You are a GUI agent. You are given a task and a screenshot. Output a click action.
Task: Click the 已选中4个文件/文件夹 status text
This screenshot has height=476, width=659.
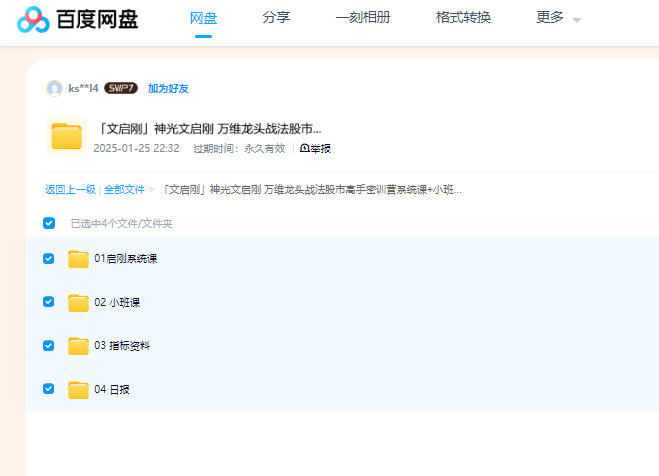coord(121,224)
